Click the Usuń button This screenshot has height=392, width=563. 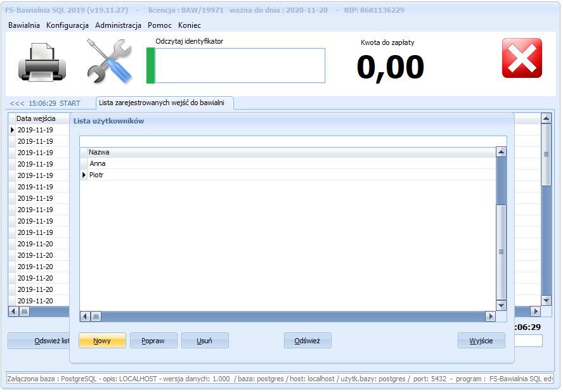click(205, 341)
